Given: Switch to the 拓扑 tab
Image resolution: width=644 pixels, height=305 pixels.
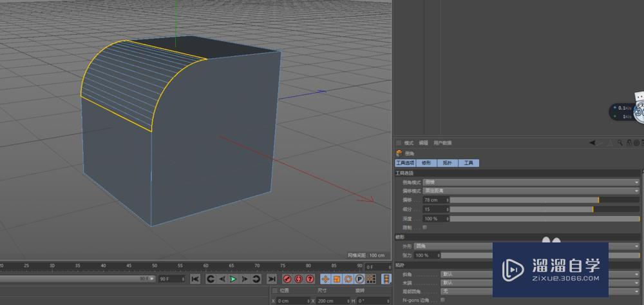Looking at the screenshot, I should coord(448,163).
